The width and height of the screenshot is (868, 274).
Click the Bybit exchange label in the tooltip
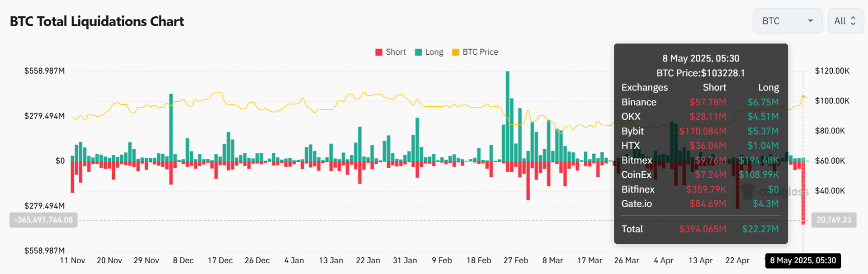click(632, 131)
